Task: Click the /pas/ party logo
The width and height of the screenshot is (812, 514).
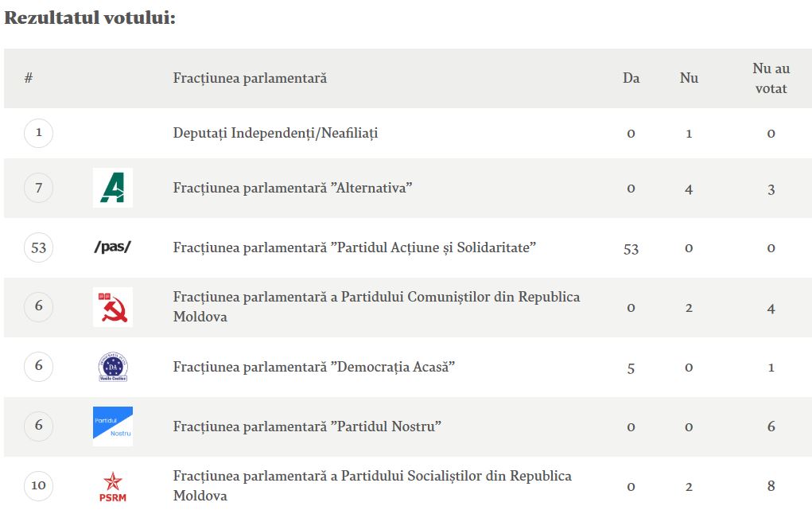Action: pos(112,247)
